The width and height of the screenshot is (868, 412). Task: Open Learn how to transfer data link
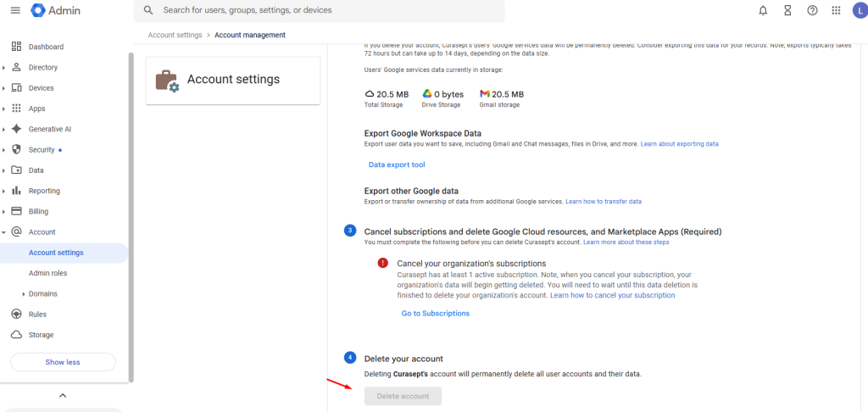pos(604,201)
